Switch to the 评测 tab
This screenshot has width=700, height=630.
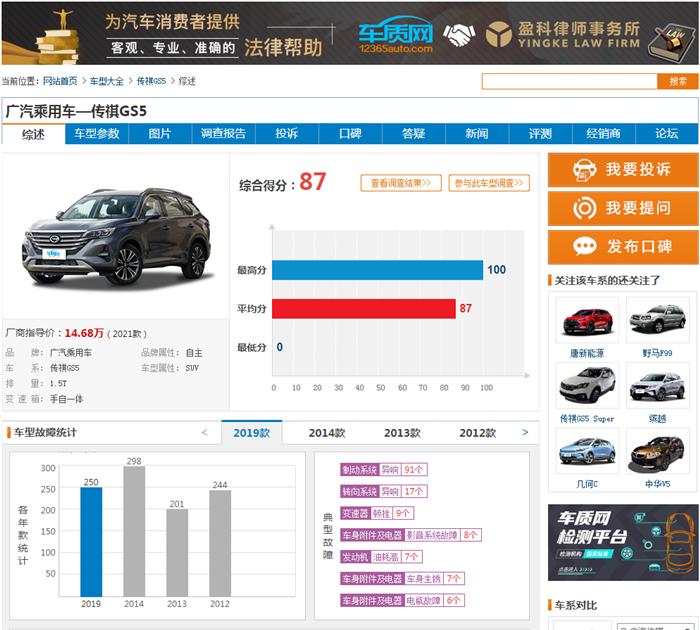[541, 134]
